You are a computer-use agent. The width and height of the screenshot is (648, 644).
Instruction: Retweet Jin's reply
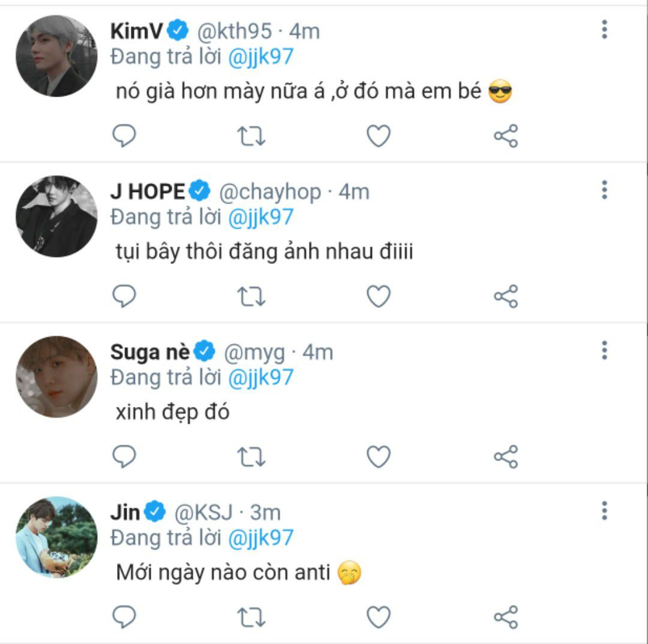point(251,617)
